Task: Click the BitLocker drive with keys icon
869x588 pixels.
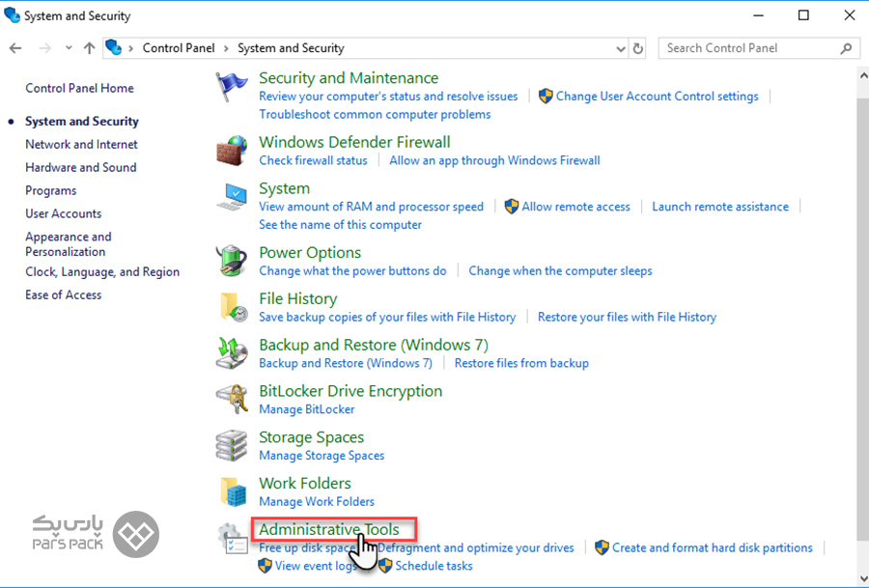Action: [x=232, y=399]
